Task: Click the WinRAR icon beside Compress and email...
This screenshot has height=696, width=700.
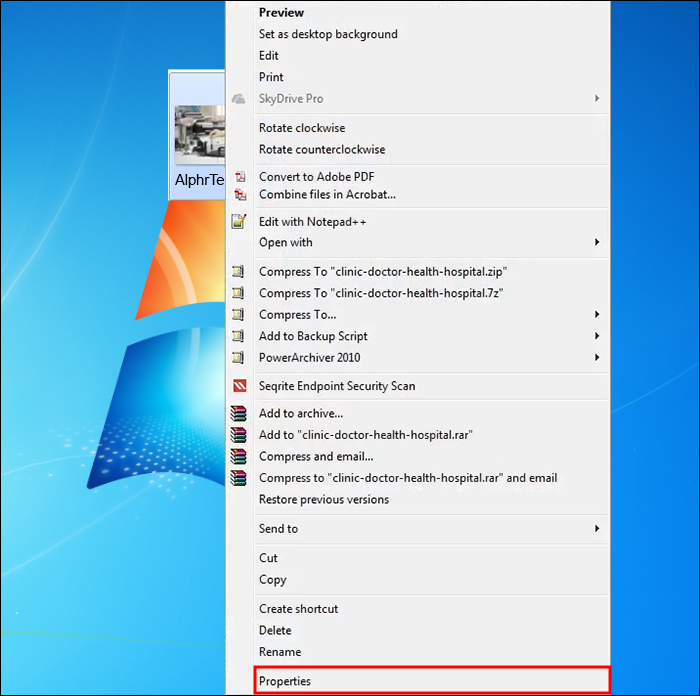Action: (x=238, y=456)
